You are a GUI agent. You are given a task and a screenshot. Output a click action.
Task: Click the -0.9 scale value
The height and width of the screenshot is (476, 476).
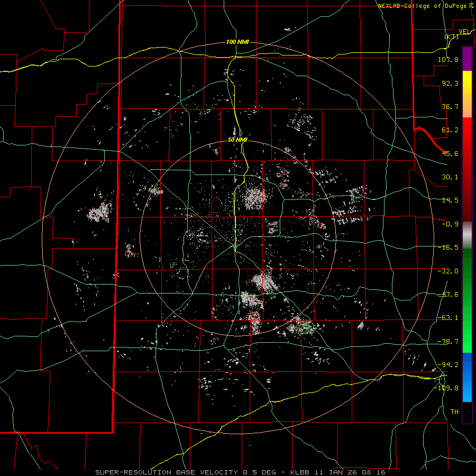pos(450,224)
